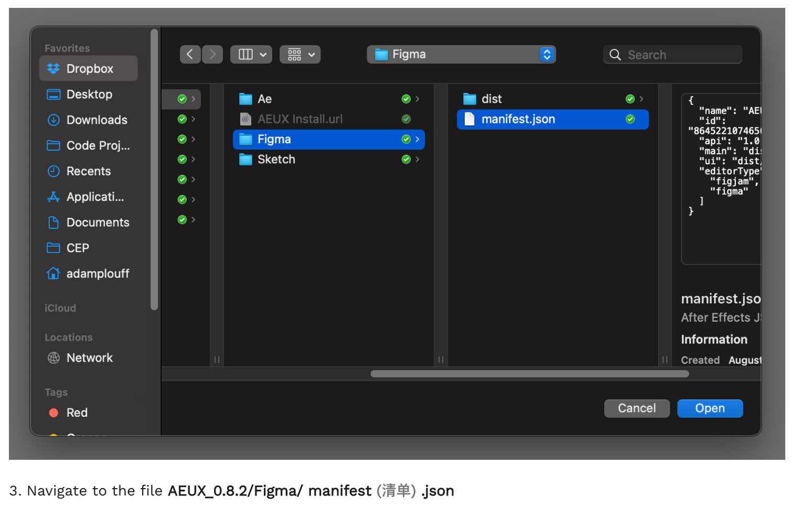Click the red tag color dot
This screenshot has height=506, width=812.
point(54,413)
